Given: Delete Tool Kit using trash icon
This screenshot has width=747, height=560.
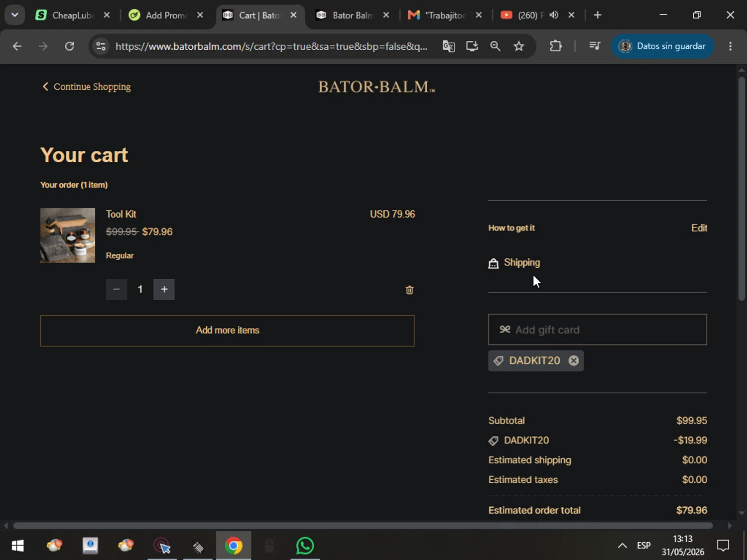Looking at the screenshot, I should (409, 290).
